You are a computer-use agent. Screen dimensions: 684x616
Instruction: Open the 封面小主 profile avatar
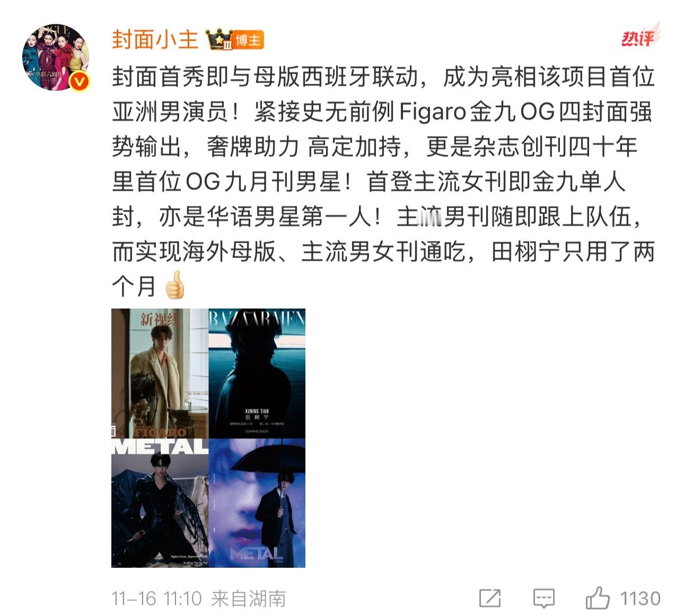click(56, 57)
